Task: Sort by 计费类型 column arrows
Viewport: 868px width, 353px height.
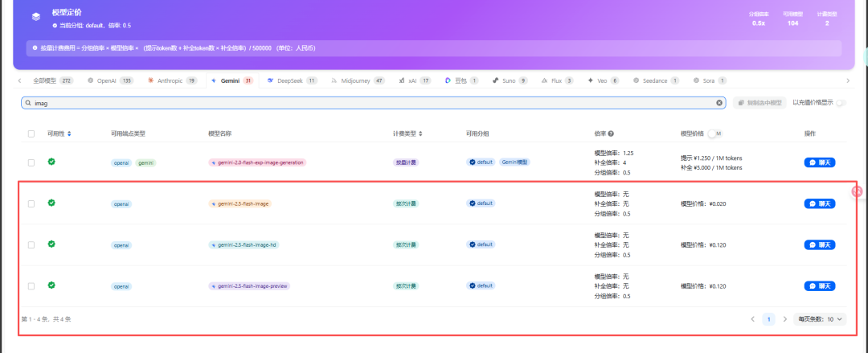Action: point(420,133)
